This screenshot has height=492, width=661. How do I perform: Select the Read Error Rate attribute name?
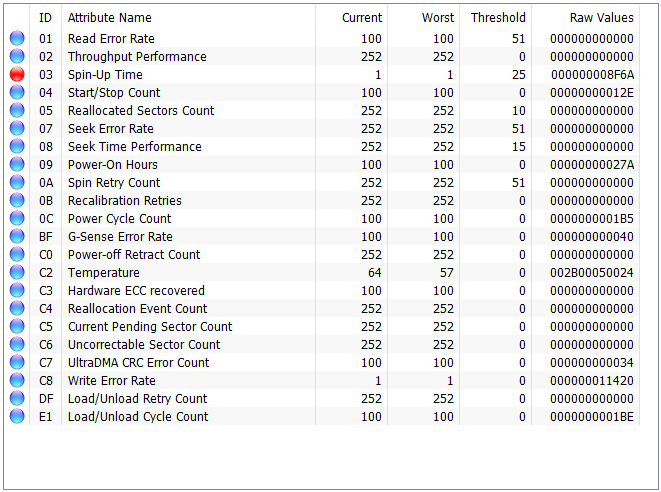(x=111, y=38)
